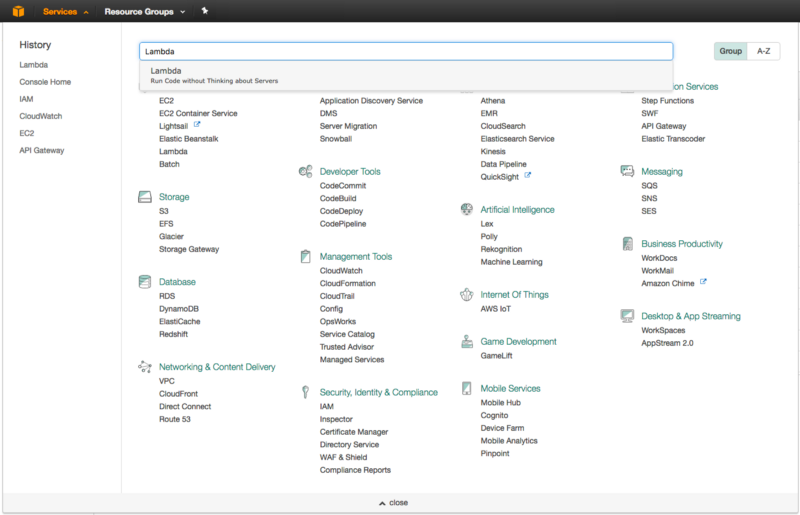
Task: Switch to A-Z view
Action: click(763, 51)
